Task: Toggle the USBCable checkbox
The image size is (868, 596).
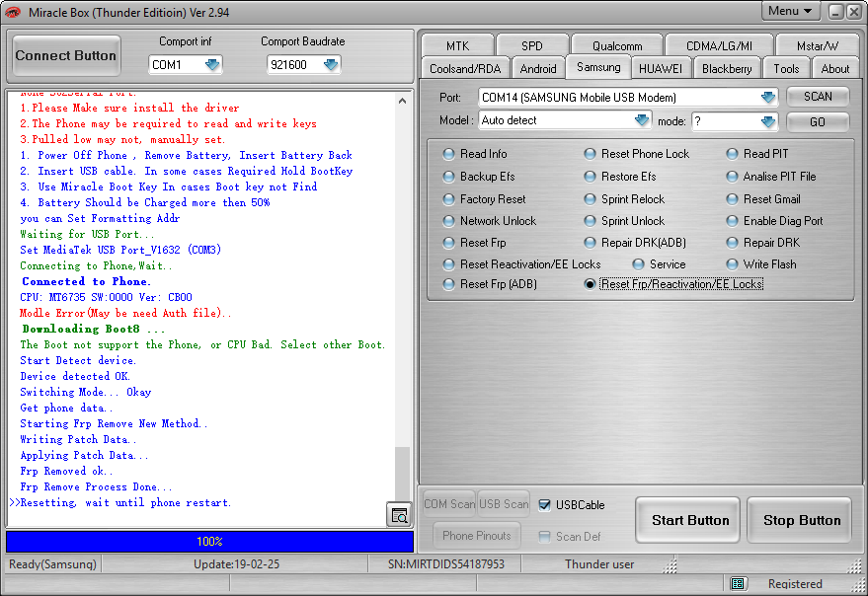Action: (545, 505)
